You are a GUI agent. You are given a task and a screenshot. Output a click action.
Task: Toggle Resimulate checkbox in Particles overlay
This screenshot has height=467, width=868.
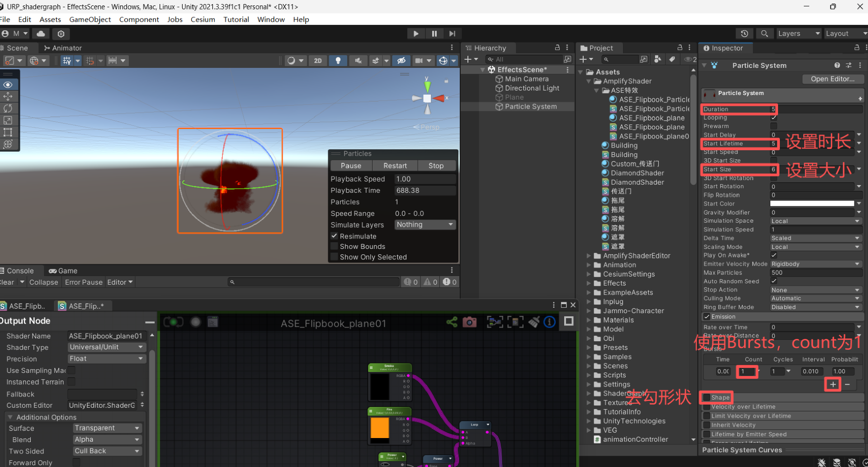pos(335,236)
